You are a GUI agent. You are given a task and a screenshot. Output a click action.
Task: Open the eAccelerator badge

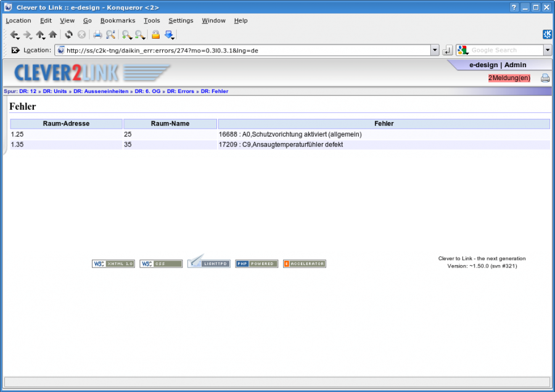[305, 264]
